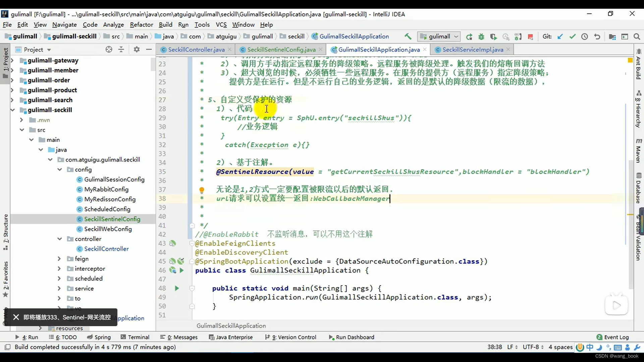Screen dimensions: 644x362
Task: Open the Event Log panel
Action: coord(612,337)
